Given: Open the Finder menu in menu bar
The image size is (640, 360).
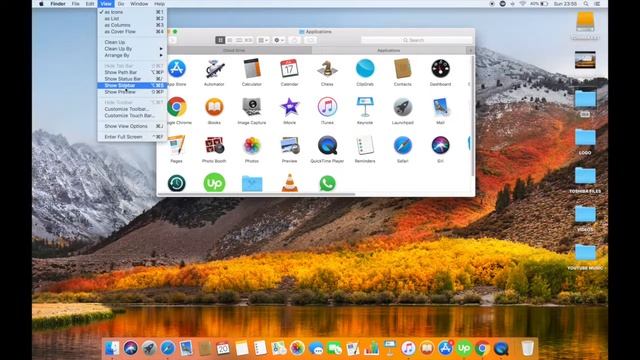Looking at the screenshot, I should coord(58,4).
